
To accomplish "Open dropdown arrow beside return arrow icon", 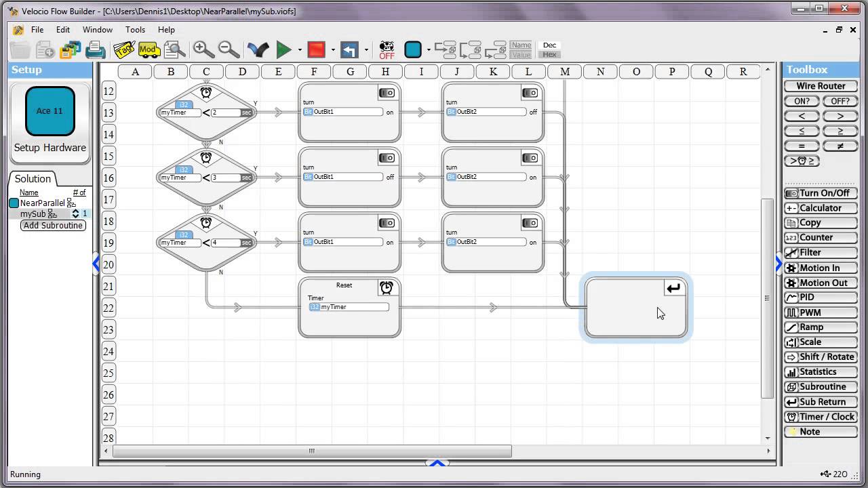I will (366, 50).
